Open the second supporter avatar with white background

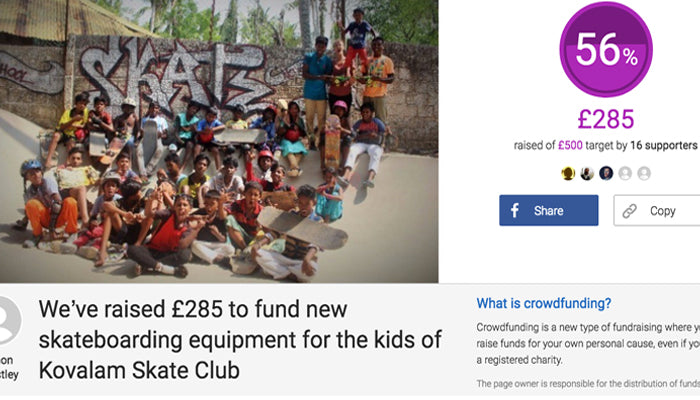pyautogui.click(x=587, y=173)
